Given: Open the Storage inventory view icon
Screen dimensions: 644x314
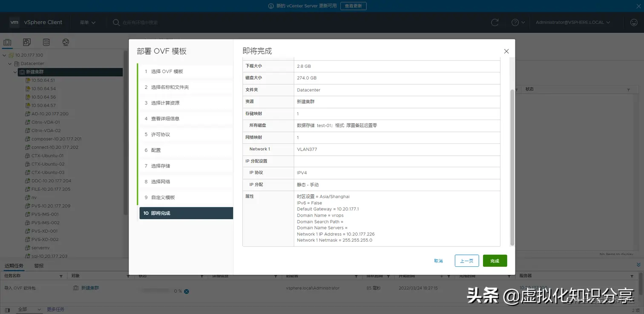Looking at the screenshot, I should point(46,42).
